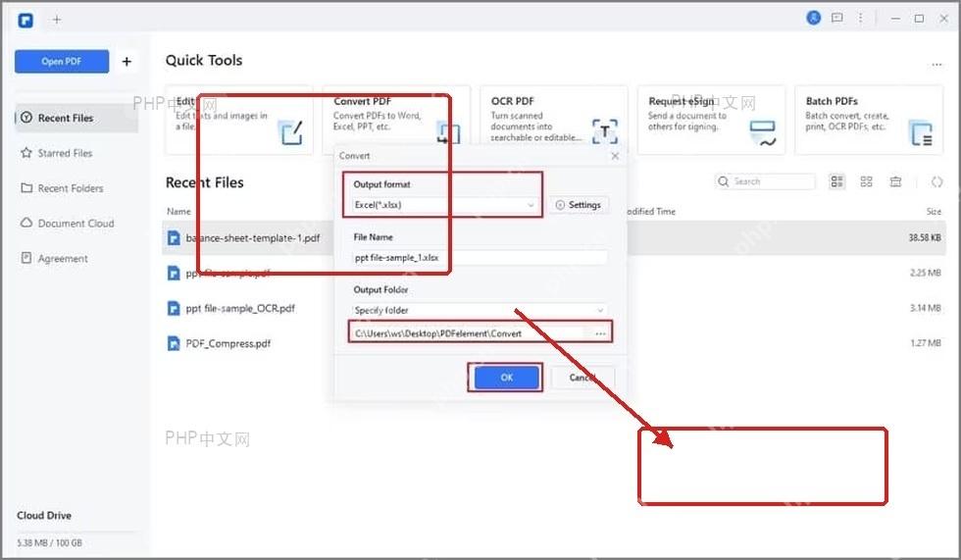Open the Specify folder dropdown

480,310
